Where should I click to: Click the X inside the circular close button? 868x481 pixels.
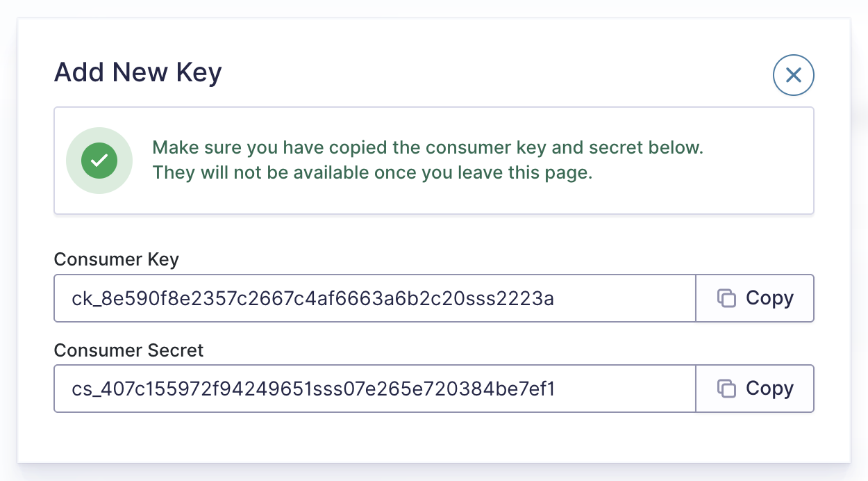coord(793,75)
